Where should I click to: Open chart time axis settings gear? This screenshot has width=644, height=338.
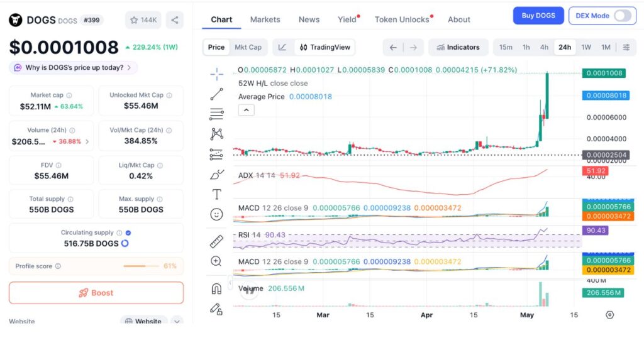[x=610, y=315]
